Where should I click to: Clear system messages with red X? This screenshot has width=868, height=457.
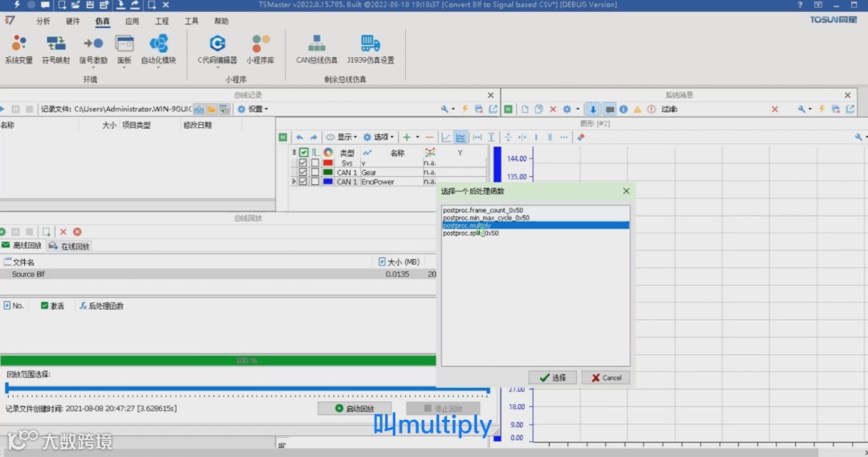(552, 109)
